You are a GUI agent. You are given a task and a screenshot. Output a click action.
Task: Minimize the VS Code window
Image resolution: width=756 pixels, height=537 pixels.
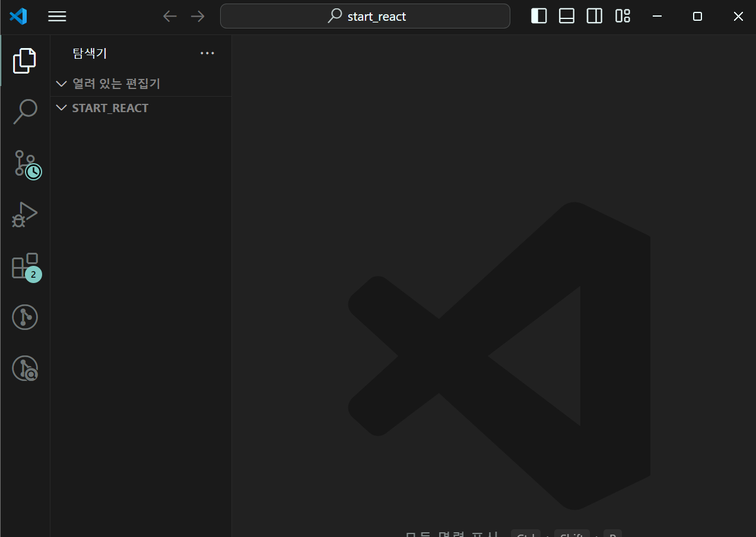pyautogui.click(x=657, y=17)
